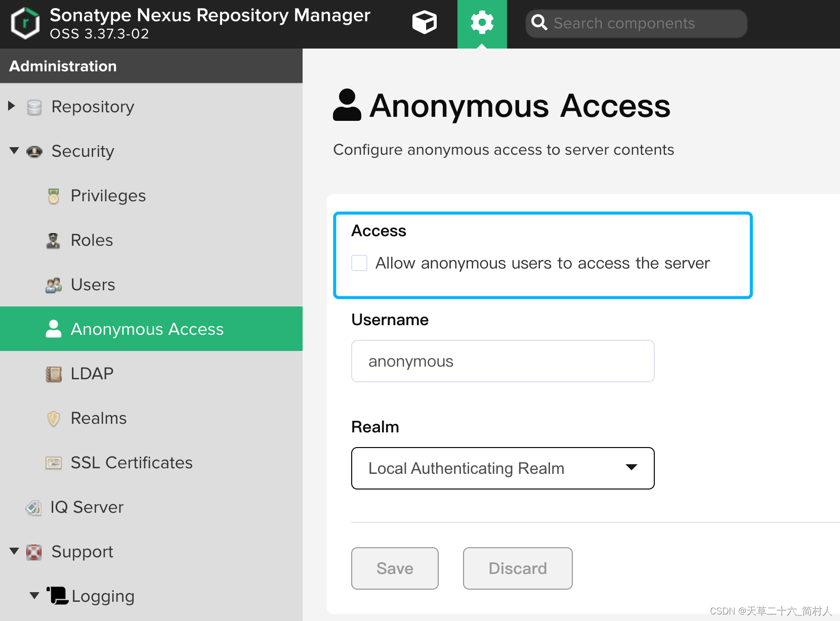Click the IQ Server icon
The height and width of the screenshot is (621, 840).
(x=33, y=508)
